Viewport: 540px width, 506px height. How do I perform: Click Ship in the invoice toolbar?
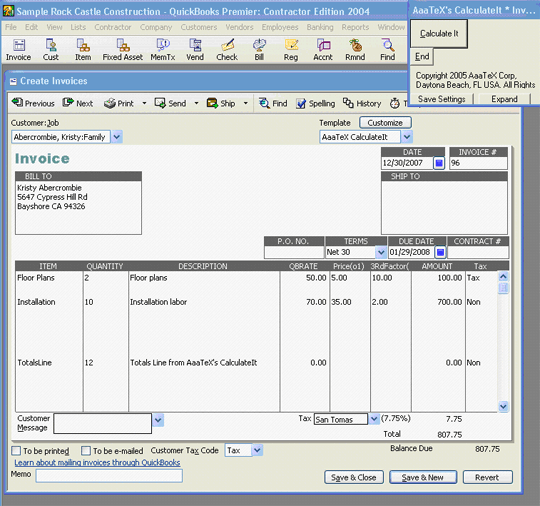tap(221, 103)
